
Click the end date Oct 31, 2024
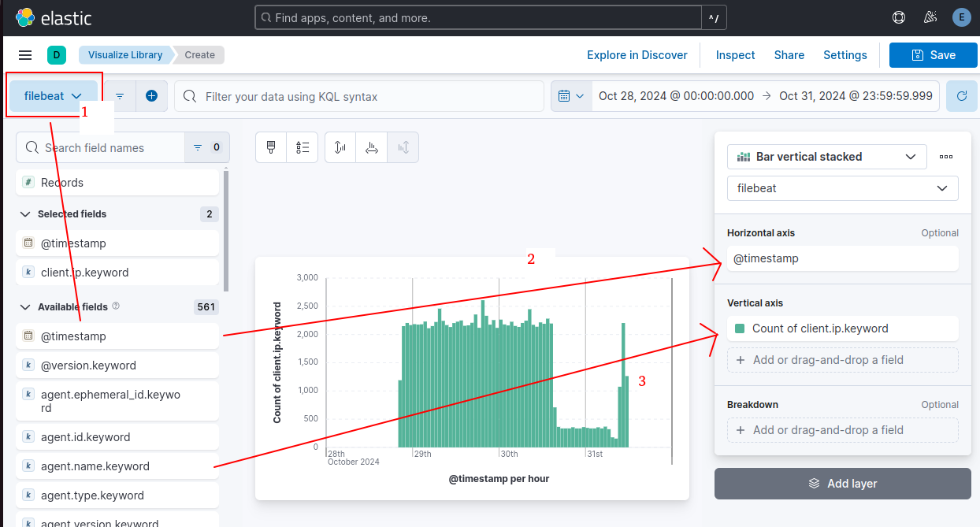856,96
